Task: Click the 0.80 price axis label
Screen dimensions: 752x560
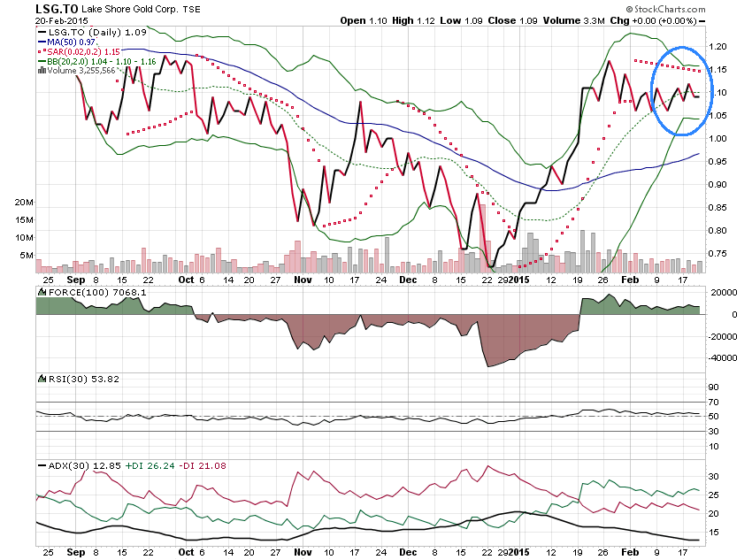Action: [x=717, y=231]
